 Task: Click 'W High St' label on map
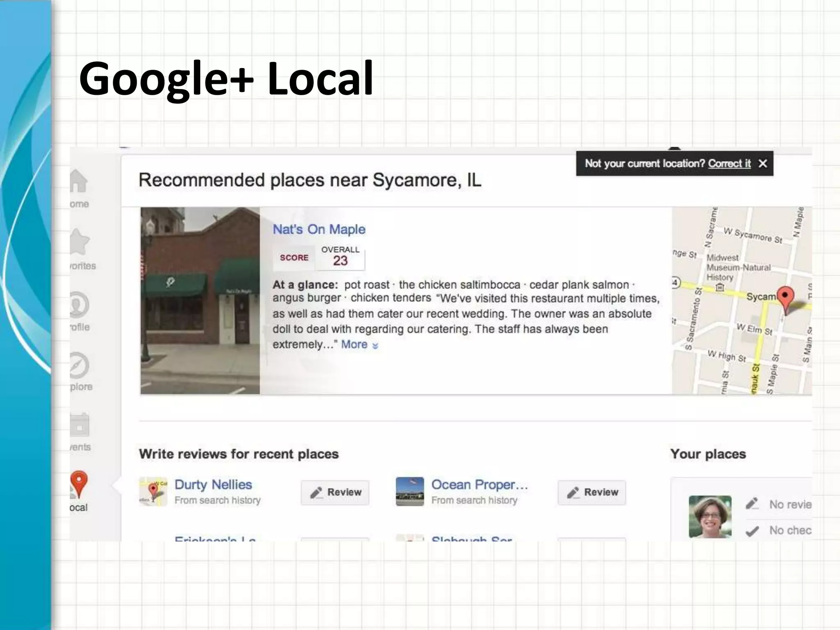click(726, 356)
